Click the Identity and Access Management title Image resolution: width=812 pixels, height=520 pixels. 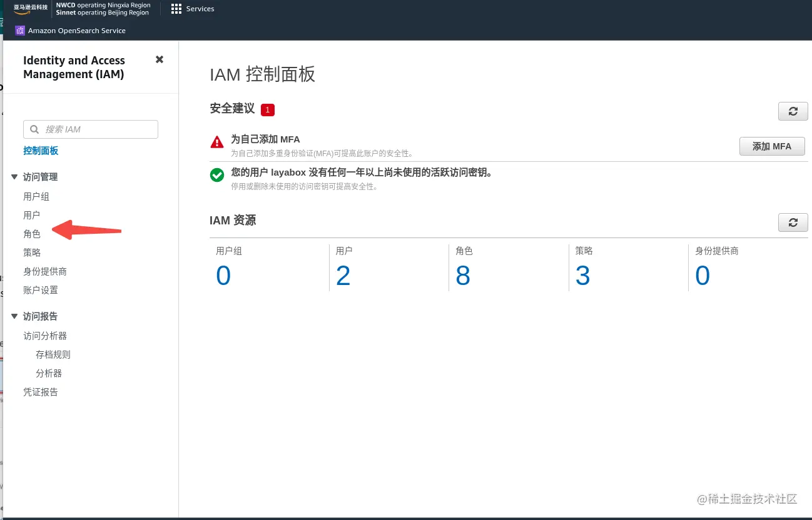(74, 67)
